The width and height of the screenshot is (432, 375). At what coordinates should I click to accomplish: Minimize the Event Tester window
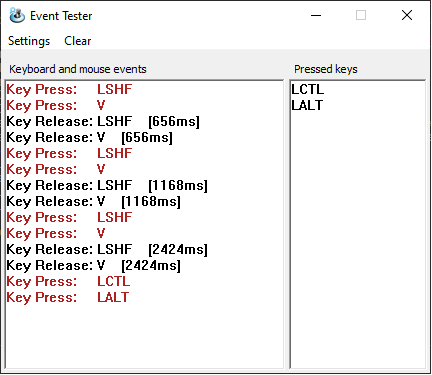pos(316,15)
